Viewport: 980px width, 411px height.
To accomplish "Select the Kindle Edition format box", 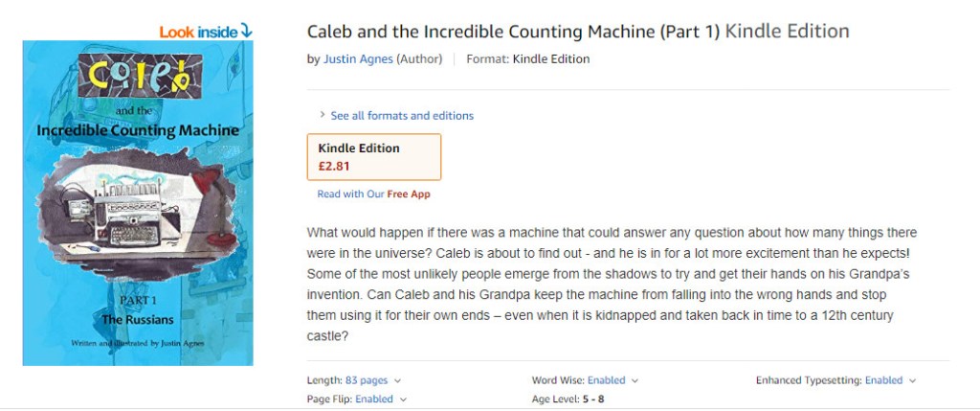I will [x=373, y=156].
